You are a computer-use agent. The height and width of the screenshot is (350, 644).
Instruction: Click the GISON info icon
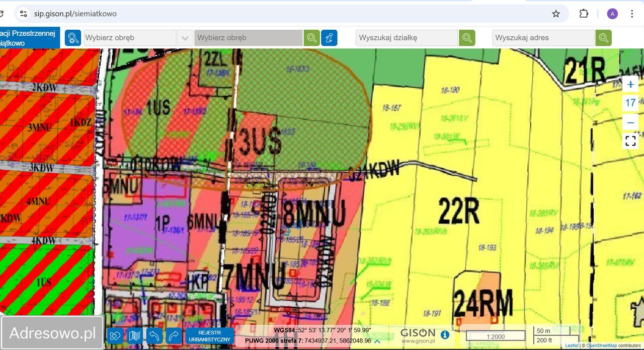(445, 334)
